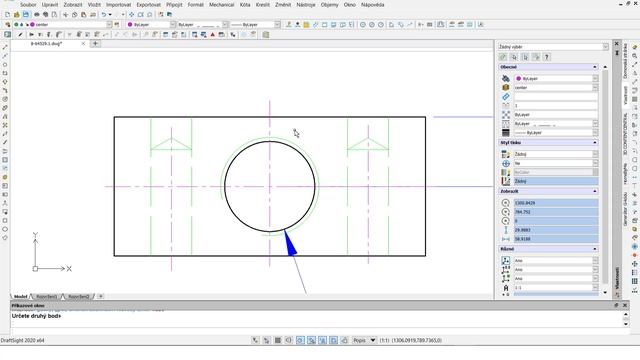The height and width of the screenshot is (360, 640).
Task: Add new drawing tab with plus button
Action: [x=95, y=43]
